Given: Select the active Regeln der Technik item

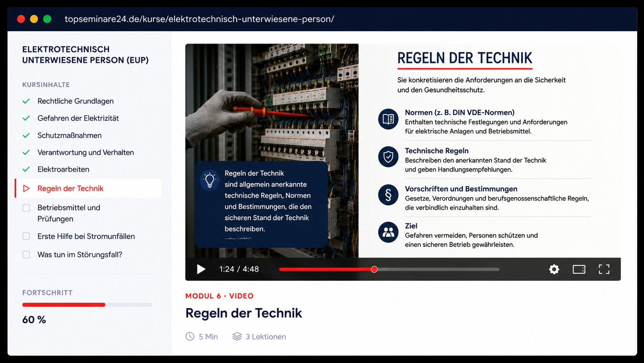Looking at the screenshot, I should (x=88, y=188).
